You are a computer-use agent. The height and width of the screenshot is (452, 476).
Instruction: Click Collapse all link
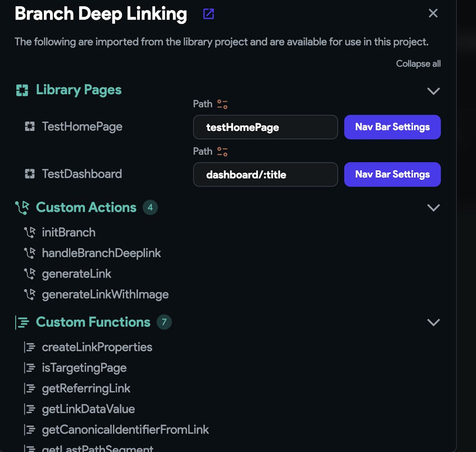(418, 64)
